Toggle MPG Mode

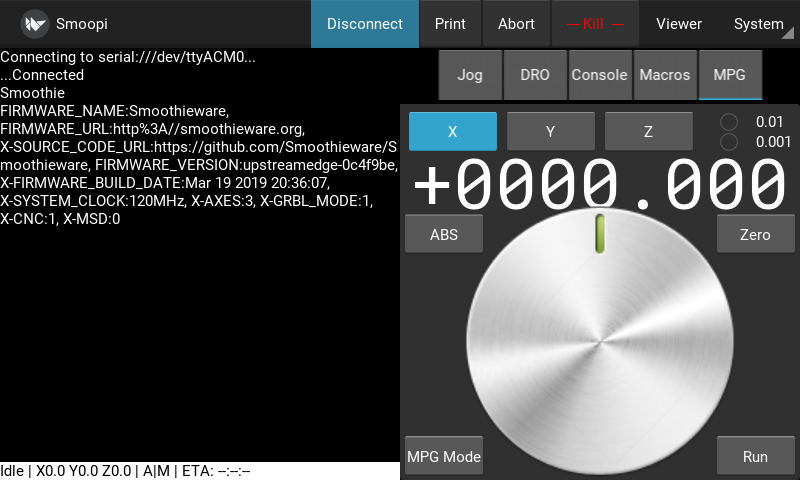pos(444,456)
